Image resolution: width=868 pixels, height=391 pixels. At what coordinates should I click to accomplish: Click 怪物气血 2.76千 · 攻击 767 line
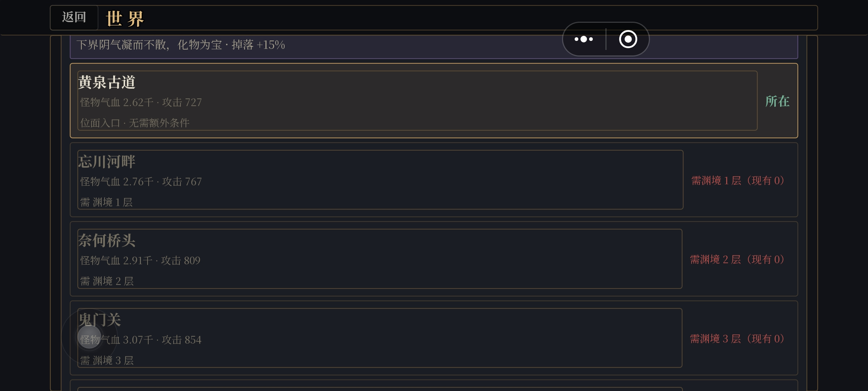(x=141, y=181)
